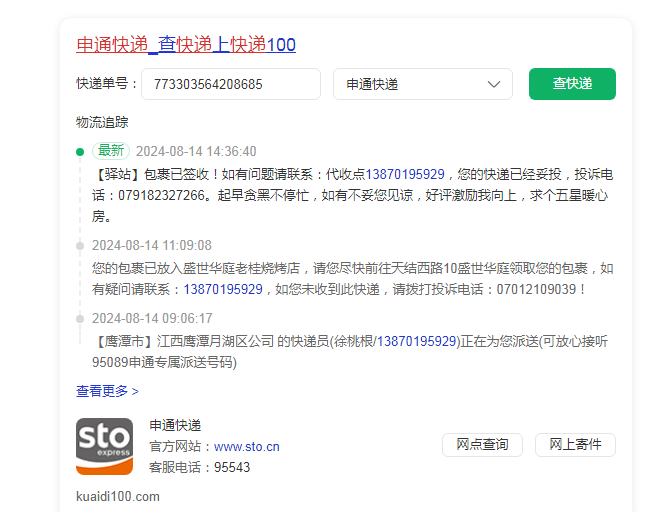This screenshot has width=661, height=512.
Task: Open the 申通快递 courier company dropdown
Action: (x=423, y=84)
